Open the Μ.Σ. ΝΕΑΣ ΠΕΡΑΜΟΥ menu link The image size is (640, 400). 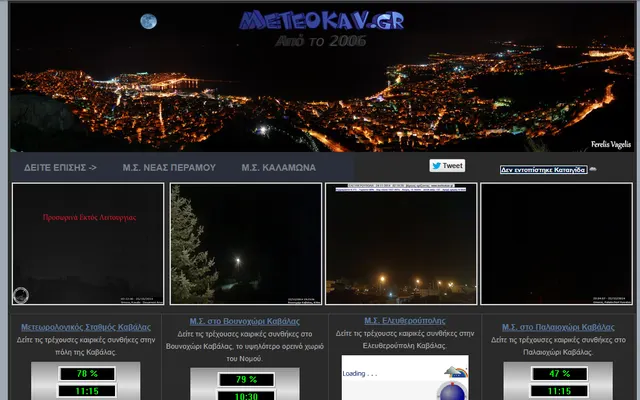point(169,168)
